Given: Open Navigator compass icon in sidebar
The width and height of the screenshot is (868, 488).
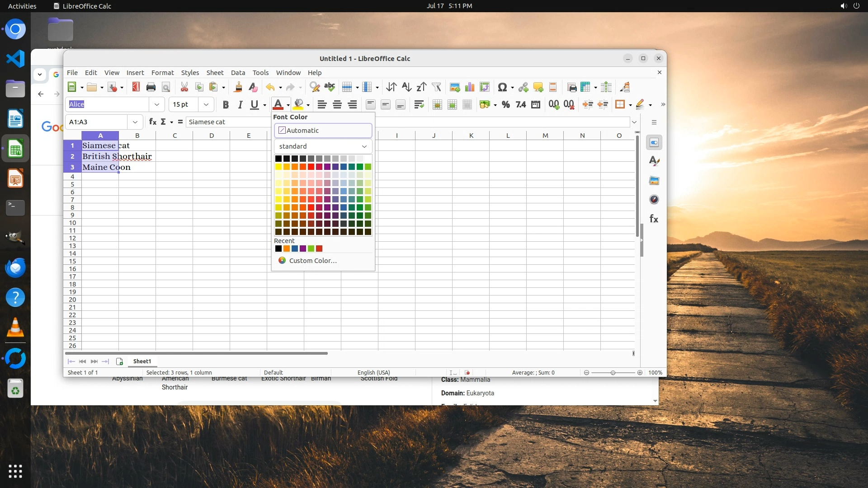Looking at the screenshot, I should pos(654,200).
